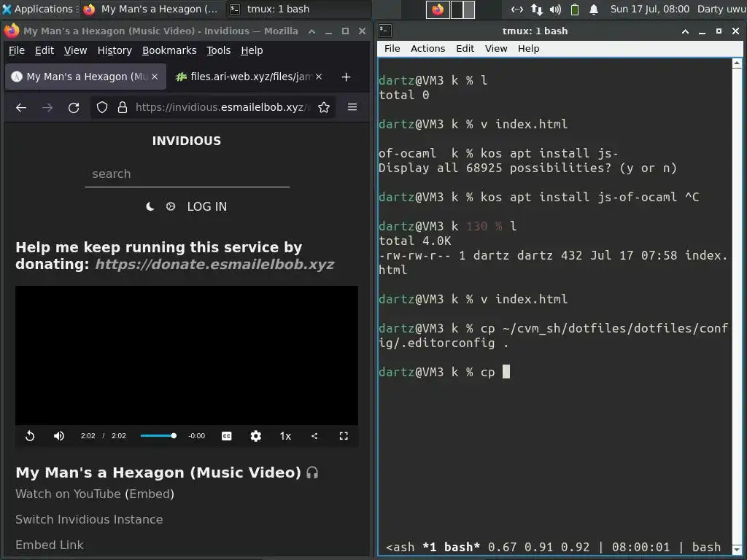This screenshot has height=560, width=747.
Task: Open notifications bell icon
Action: 594,9
